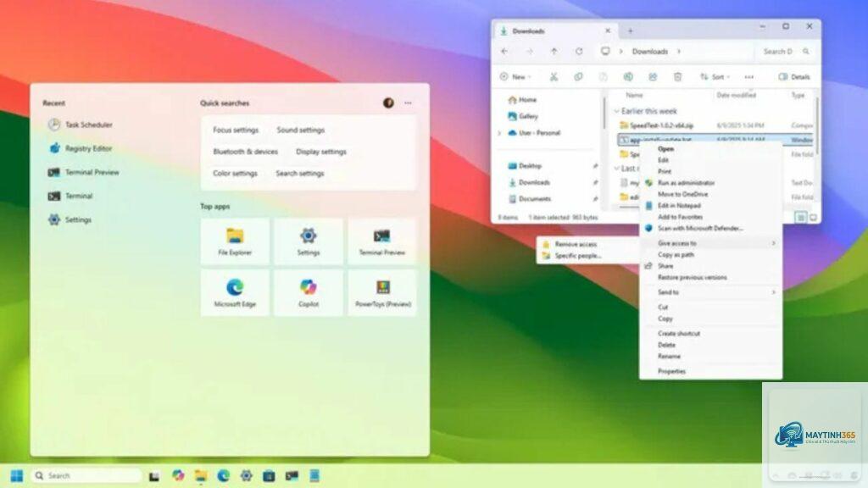The height and width of the screenshot is (488, 868).
Task: Click the Copy icon in Explorer toolbar
Action: (578, 77)
